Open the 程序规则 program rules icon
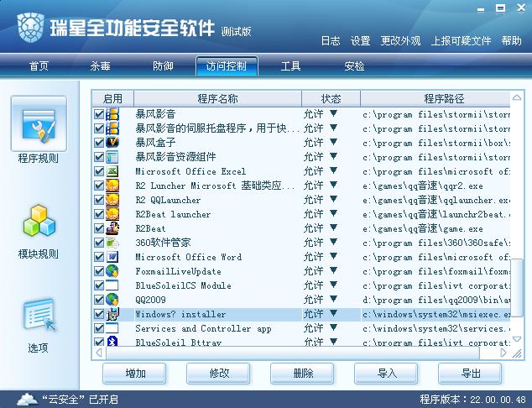Viewport: 532px width, 408px height. coord(39,123)
